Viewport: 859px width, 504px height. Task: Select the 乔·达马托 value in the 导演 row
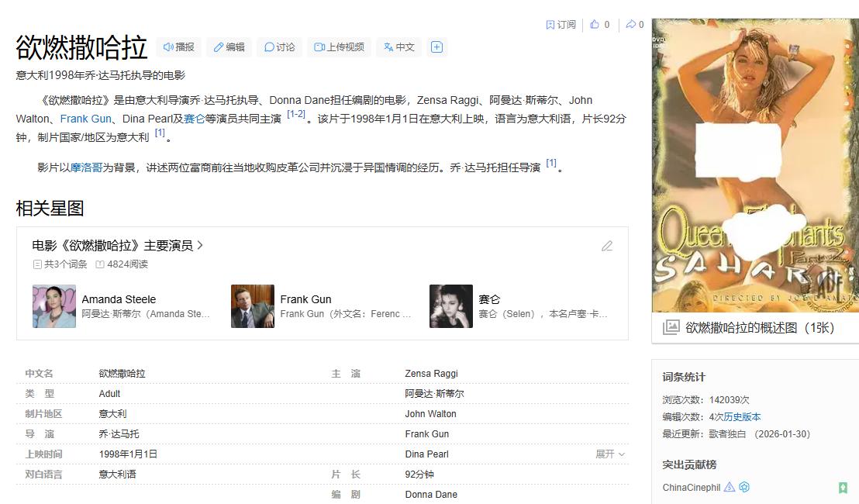119,434
